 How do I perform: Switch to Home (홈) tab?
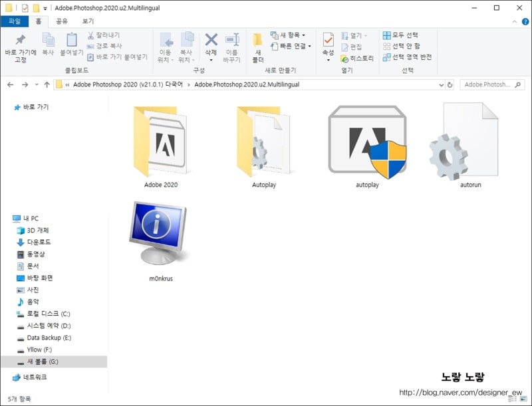pyautogui.click(x=39, y=21)
